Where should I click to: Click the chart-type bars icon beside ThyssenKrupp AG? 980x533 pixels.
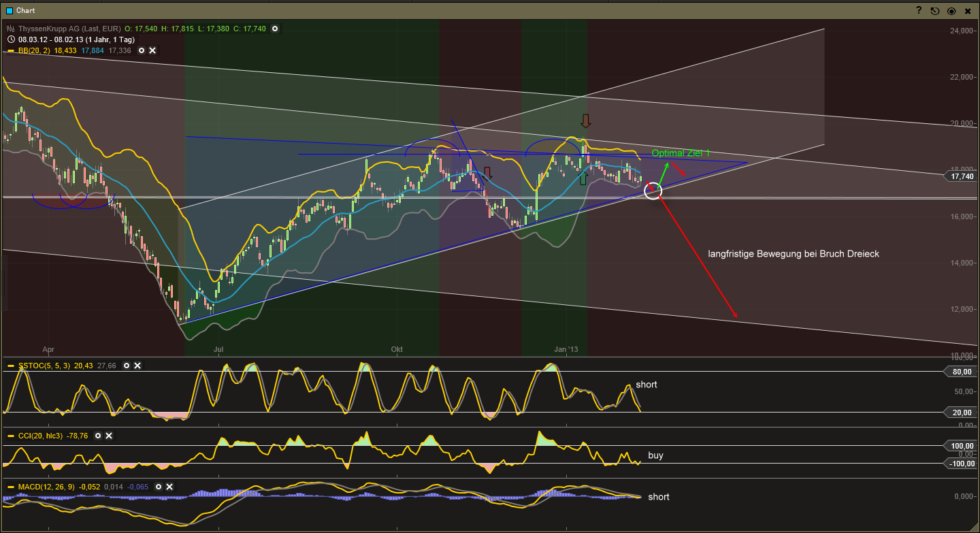[11, 29]
